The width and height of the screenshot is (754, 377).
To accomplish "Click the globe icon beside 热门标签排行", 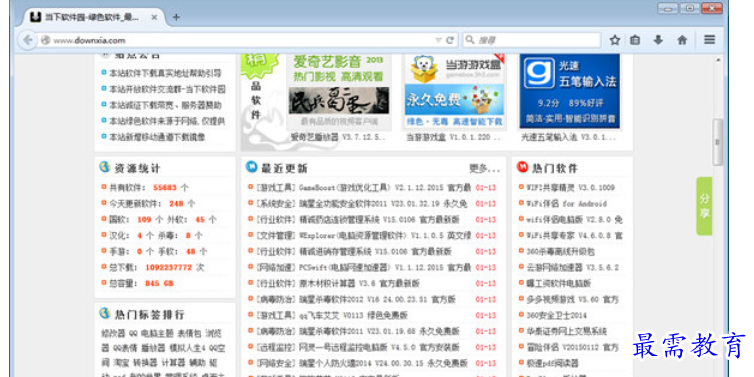I will (104, 314).
